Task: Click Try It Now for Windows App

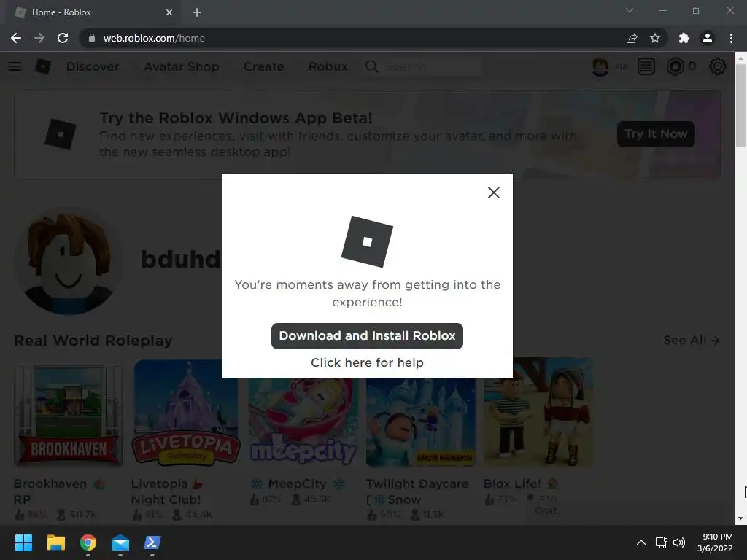Action: click(x=656, y=134)
